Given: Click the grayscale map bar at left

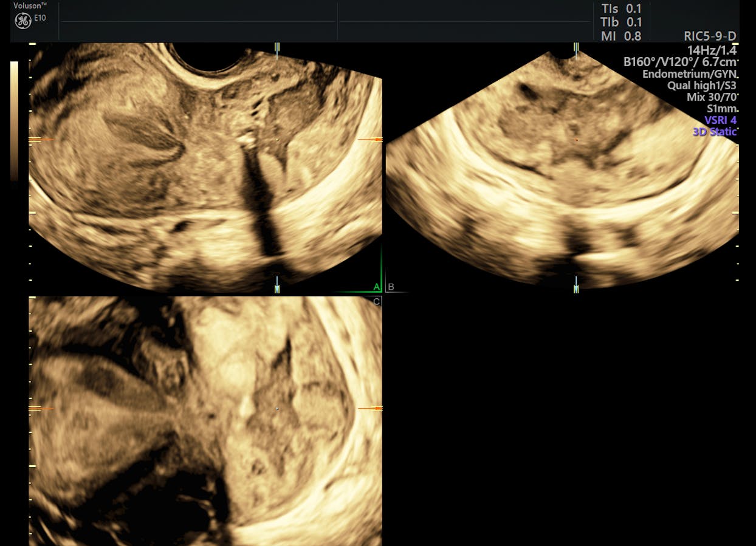Looking at the screenshot, I should (15, 120).
